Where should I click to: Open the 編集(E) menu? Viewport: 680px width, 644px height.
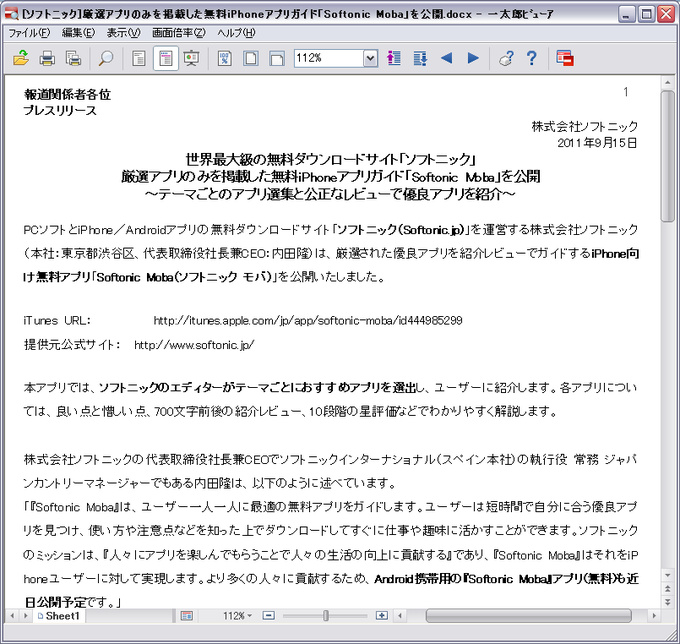point(78,33)
